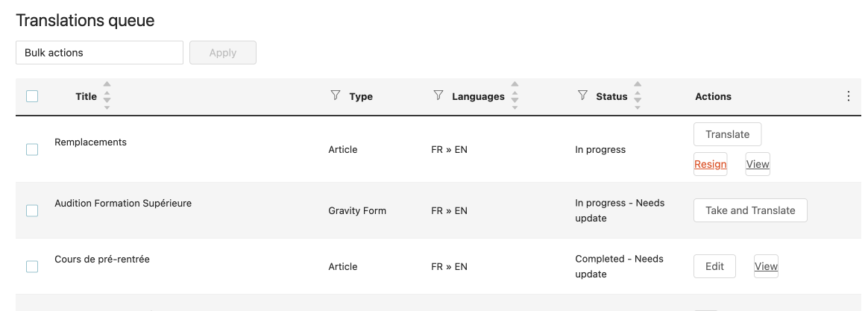View the Cours de pré-rentrée article
The height and width of the screenshot is (311, 868).
pos(766,267)
